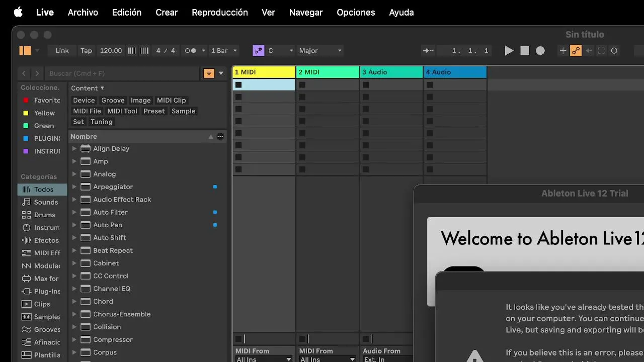This screenshot has width=644, height=362.
Task: Open the Reproducción menu
Action: [x=220, y=12]
